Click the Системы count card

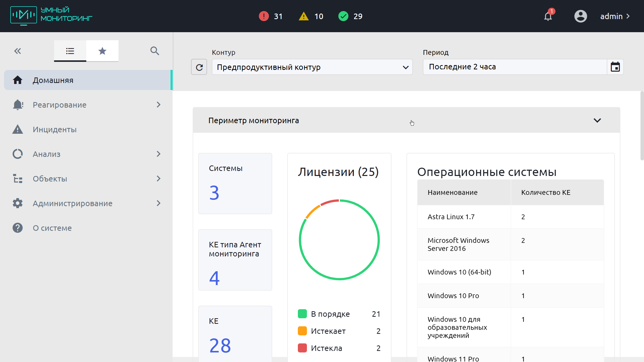(x=235, y=184)
